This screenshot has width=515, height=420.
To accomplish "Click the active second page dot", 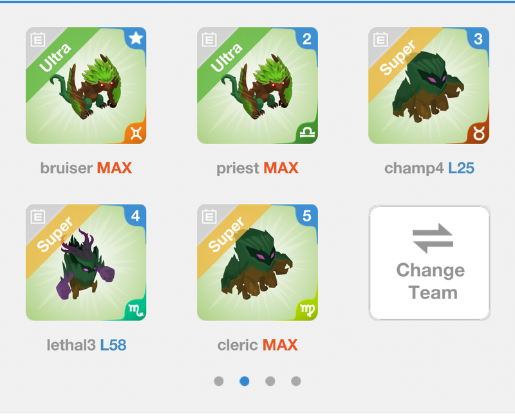I will tap(245, 381).
